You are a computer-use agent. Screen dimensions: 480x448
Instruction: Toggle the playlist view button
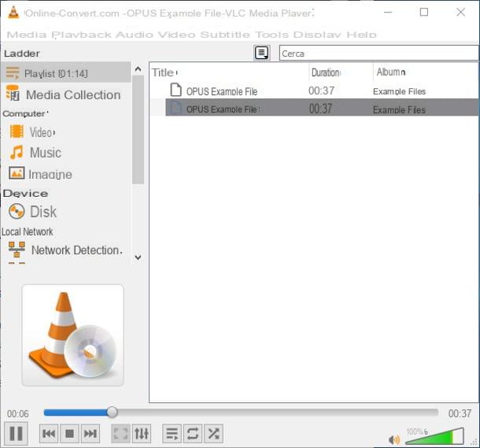pos(172,434)
